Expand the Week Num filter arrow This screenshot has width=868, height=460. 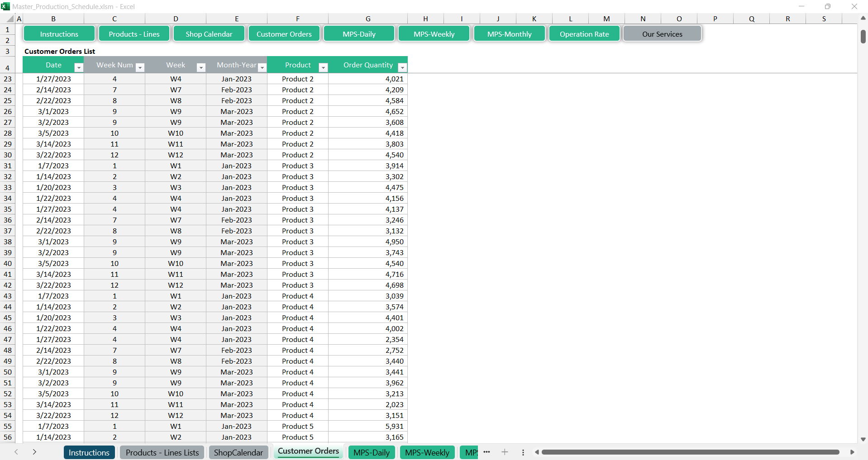click(x=140, y=68)
